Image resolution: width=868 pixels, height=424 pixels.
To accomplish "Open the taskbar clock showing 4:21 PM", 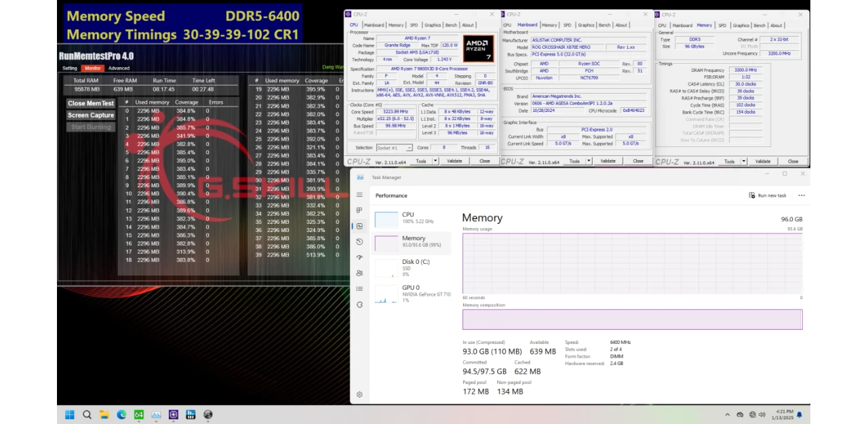I will (783, 415).
